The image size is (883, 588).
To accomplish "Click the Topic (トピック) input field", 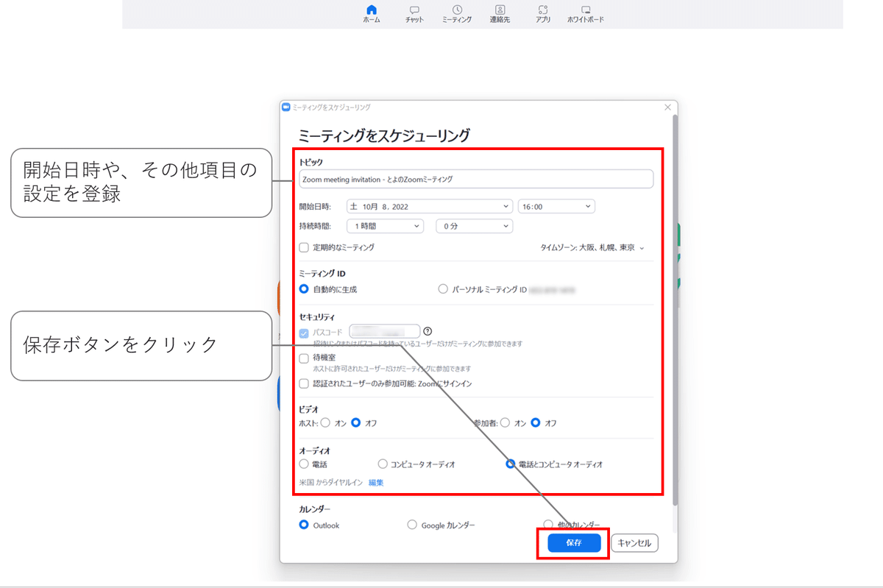I will 476,179.
